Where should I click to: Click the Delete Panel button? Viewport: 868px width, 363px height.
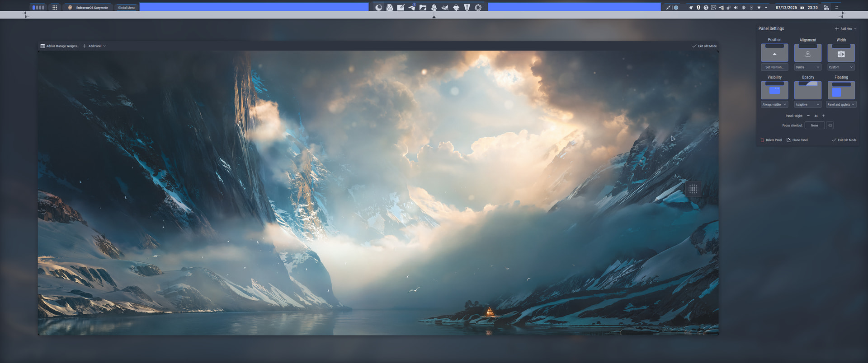[771, 140]
